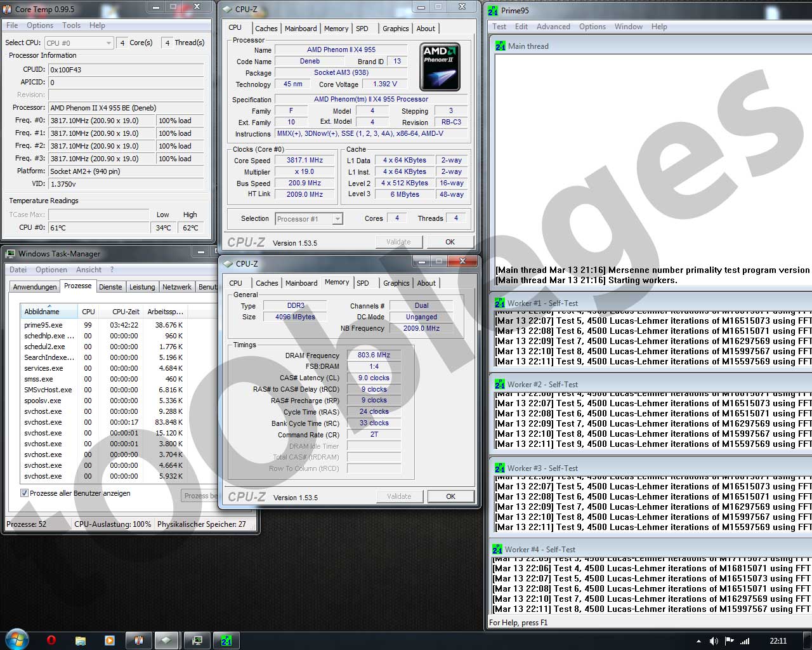Open the File menu in Core Temp
Viewport: 812px width, 650px height.
12,25
